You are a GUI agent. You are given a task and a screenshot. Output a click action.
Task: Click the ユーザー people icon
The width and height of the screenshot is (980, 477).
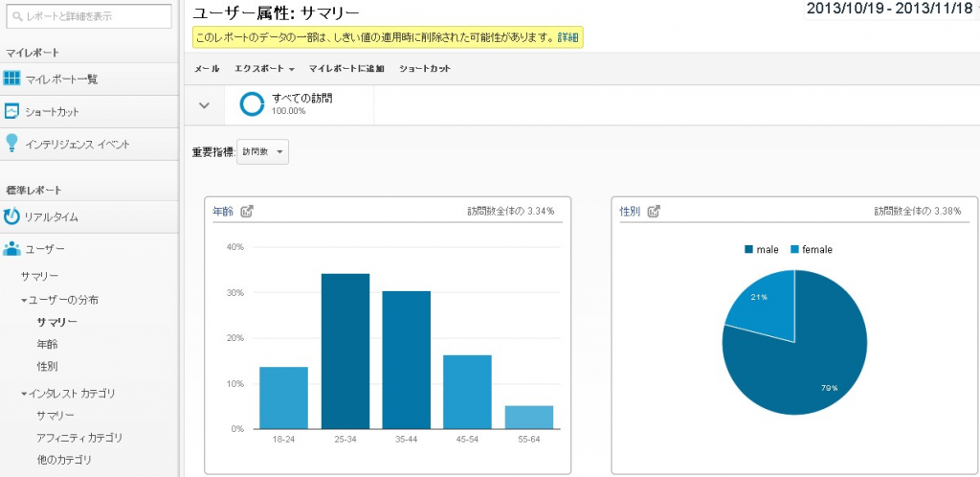[x=12, y=249]
